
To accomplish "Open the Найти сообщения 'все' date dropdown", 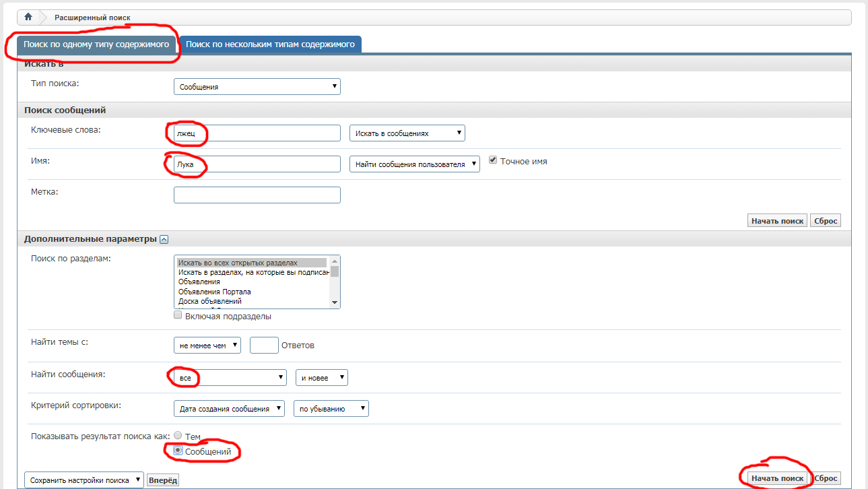I will [x=230, y=378].
